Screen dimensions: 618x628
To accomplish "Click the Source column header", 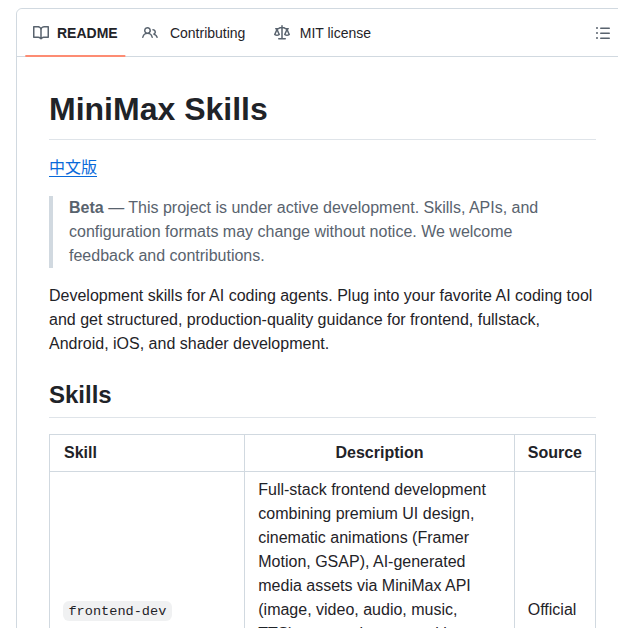I will [x=555, y=453].
